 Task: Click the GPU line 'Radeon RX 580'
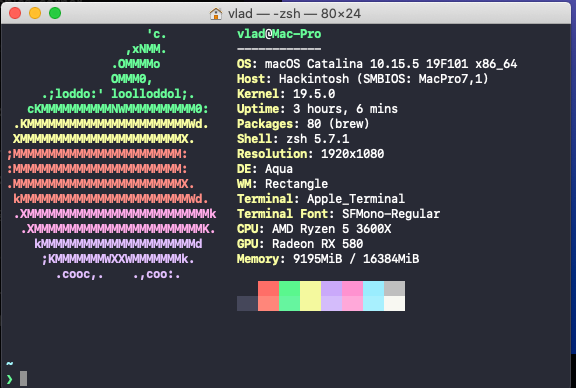300,244
